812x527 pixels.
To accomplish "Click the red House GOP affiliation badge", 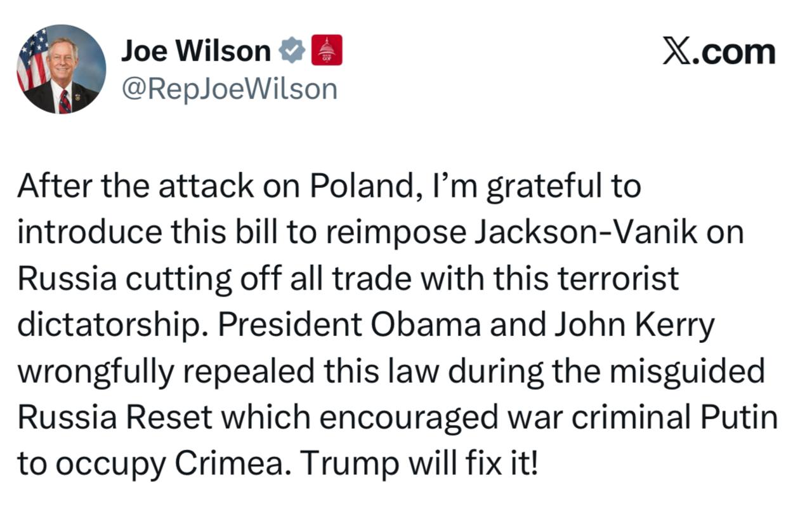I will tap(327, 51).
